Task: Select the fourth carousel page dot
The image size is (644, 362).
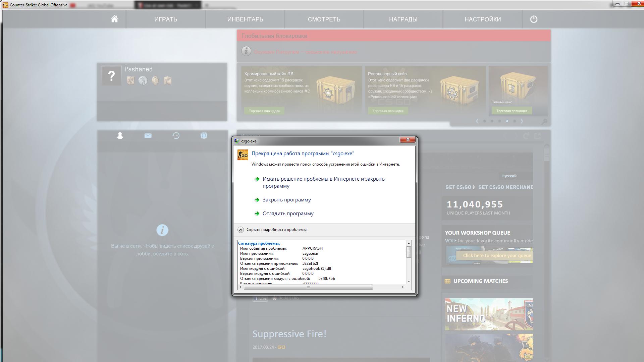Action: [x=507, y=121]
